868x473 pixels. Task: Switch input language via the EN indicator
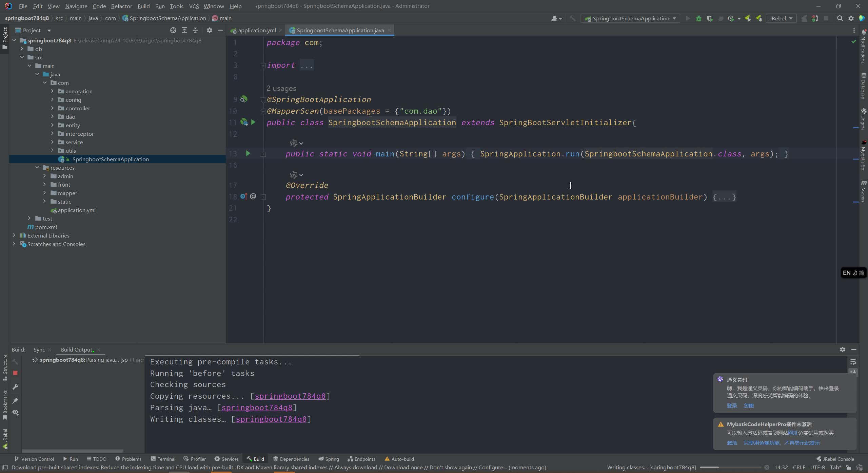(x=847, y=272)
